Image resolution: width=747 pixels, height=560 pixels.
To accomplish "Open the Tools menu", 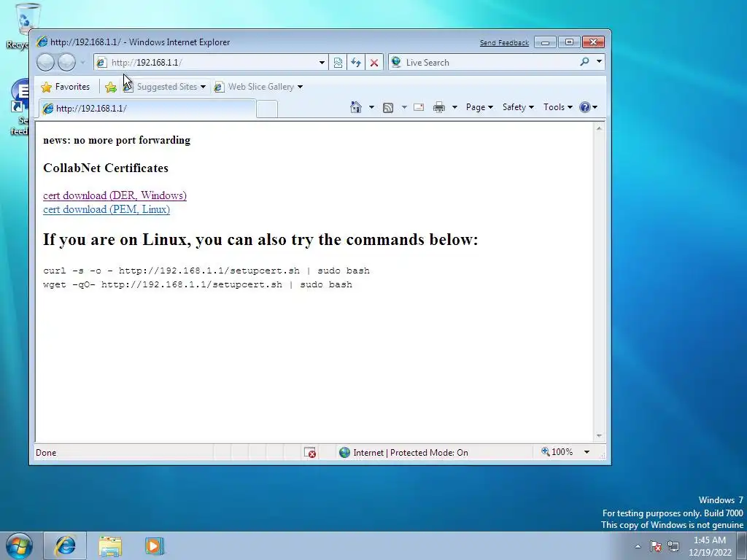I will [x=558, y=107].
